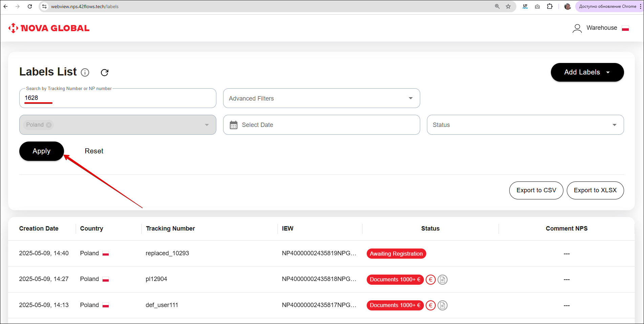Screen dimensions: 644x324
Task: Remove the Poland chip from country filter
Action: (x=49, y=125)
